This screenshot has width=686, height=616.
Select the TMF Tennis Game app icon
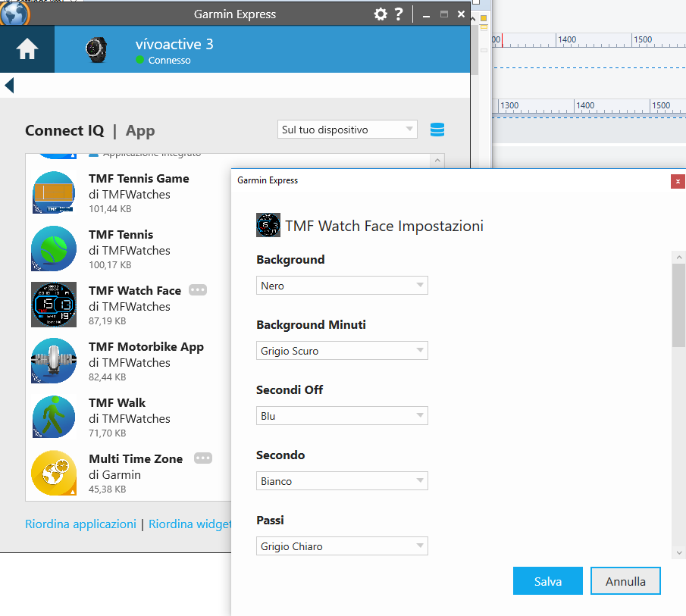pyautogui.click(x=54, y=192)
